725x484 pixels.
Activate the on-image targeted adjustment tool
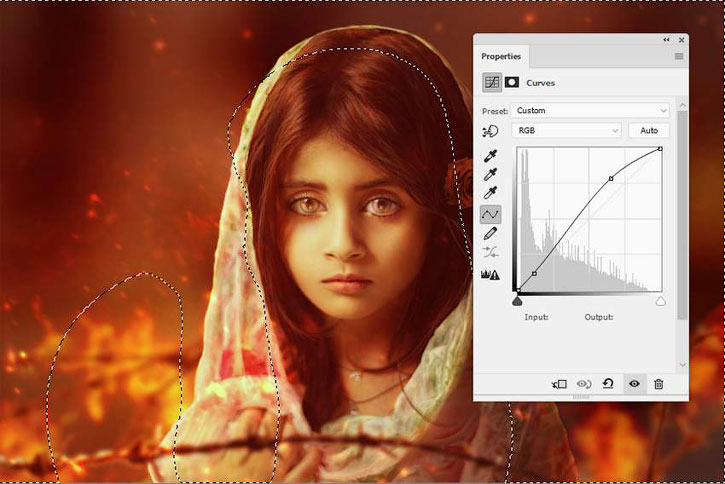490,132
